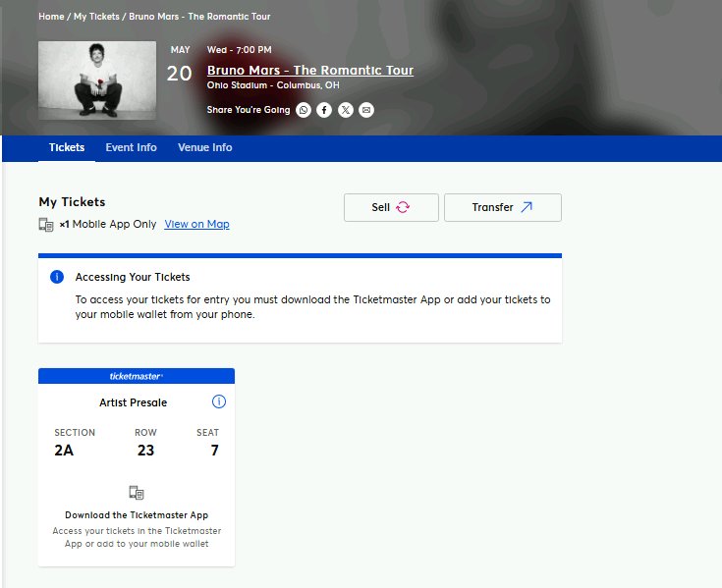Image resolution: width=722 pixels, height=588 pixels.
Task: Share event via WhatsApp icon
Action: 304,110
